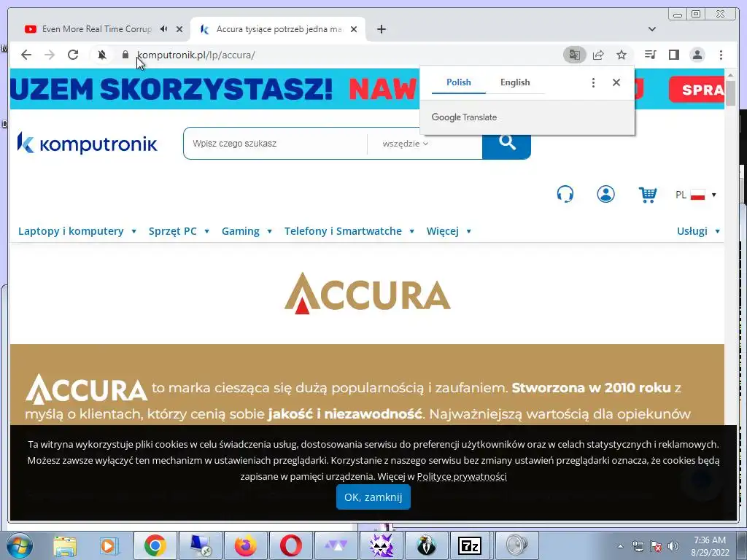Image resolution: width=747 pixels, height=560 pixels.
Task: Open the user account icon
Action: tap(605, 194)
